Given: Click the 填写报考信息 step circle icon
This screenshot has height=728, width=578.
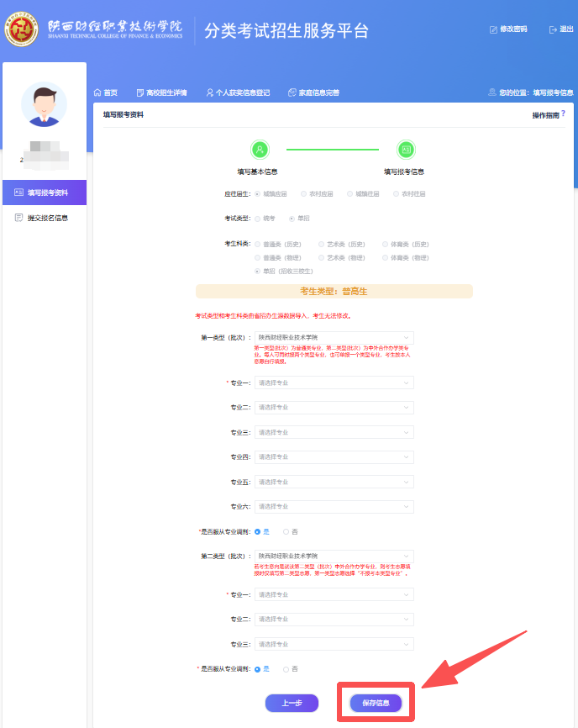Looking at the screenshot, I should tap(406, 150).
